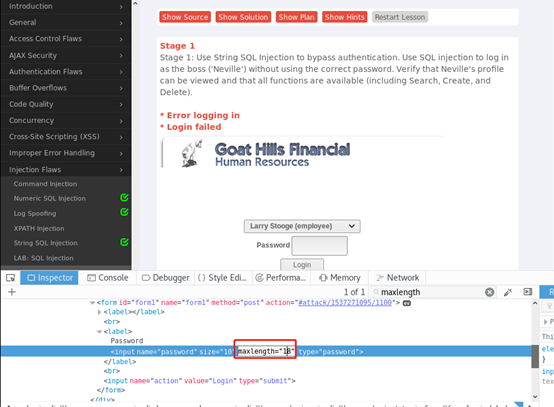This screenshot has height=407, width=554.
Task: Open the Network tab
Action: [x=397, y=278]
